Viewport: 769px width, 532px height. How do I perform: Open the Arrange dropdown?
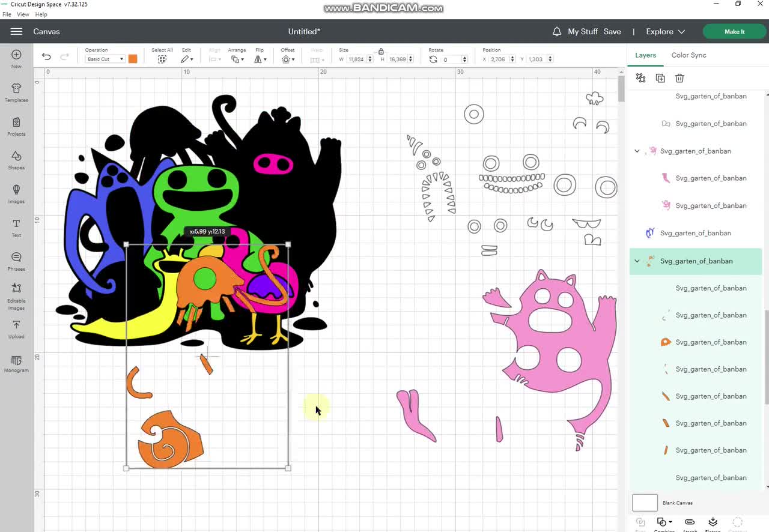click(x=237, y=59)
